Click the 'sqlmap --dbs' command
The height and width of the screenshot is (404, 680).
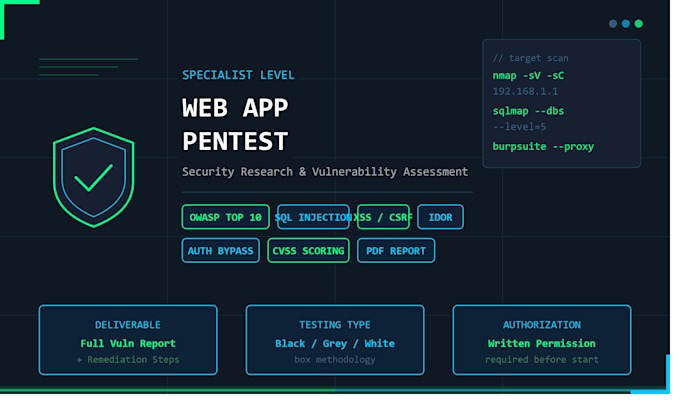pyautogui.click(x=528, y=111)
